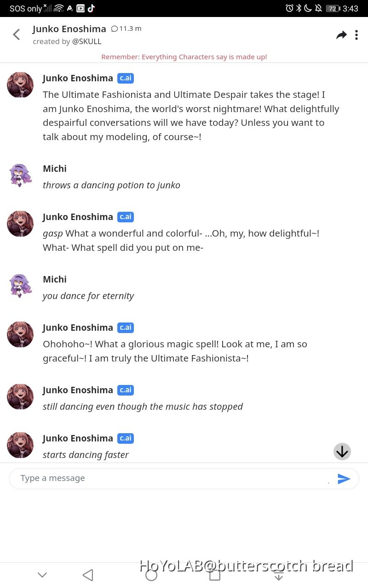Image resolution: width=368 pixels, height=588 pixels.
Task: Tap the c.ai badge on the first message
Action: click(x=126, y=78)
